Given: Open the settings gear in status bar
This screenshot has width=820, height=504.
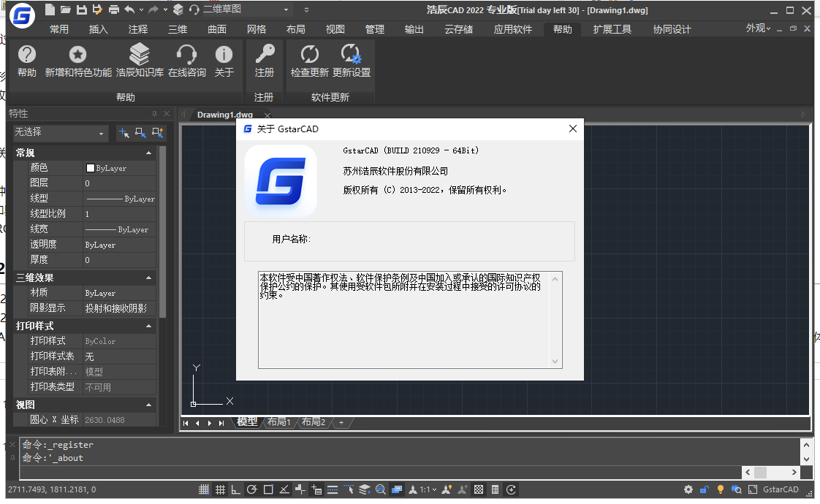Looking at the screenshot, I should tap(688, 489).
